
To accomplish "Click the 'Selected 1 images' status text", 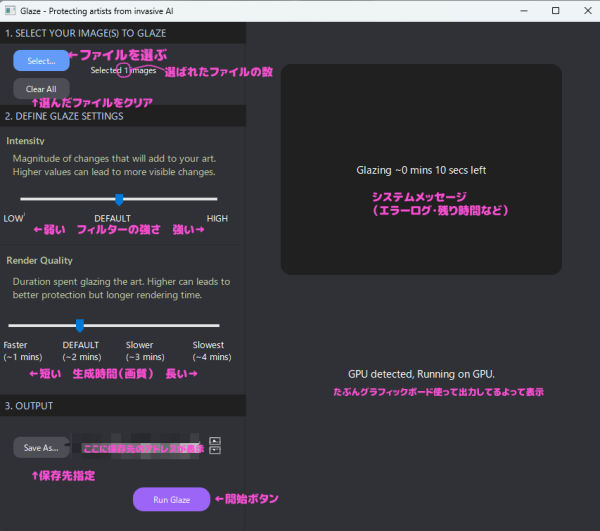I will click(x=123, y=70).
